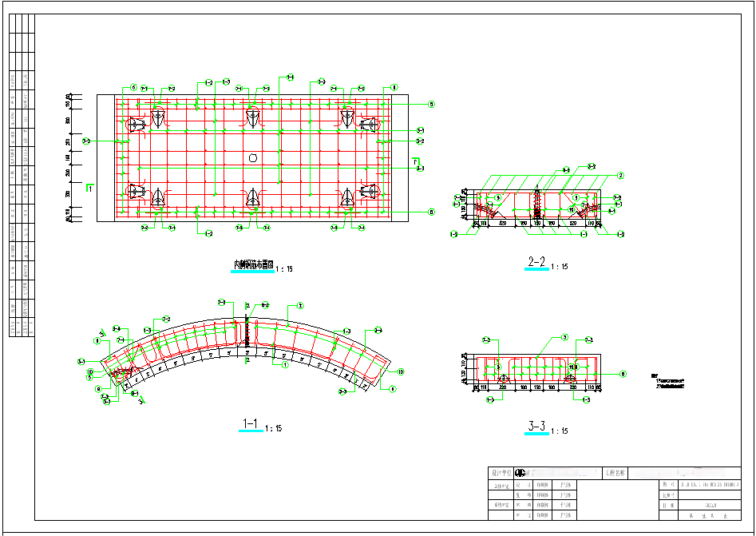This screenshot has height=536, width=756.
Task: Select the circled 2 callout above section 2-2
Action: click(x=619, y=175)
